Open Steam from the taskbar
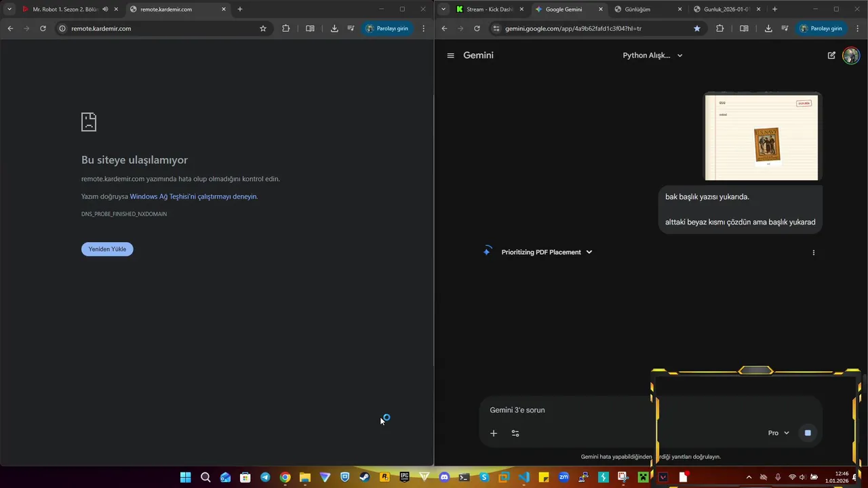 (364, 477)
